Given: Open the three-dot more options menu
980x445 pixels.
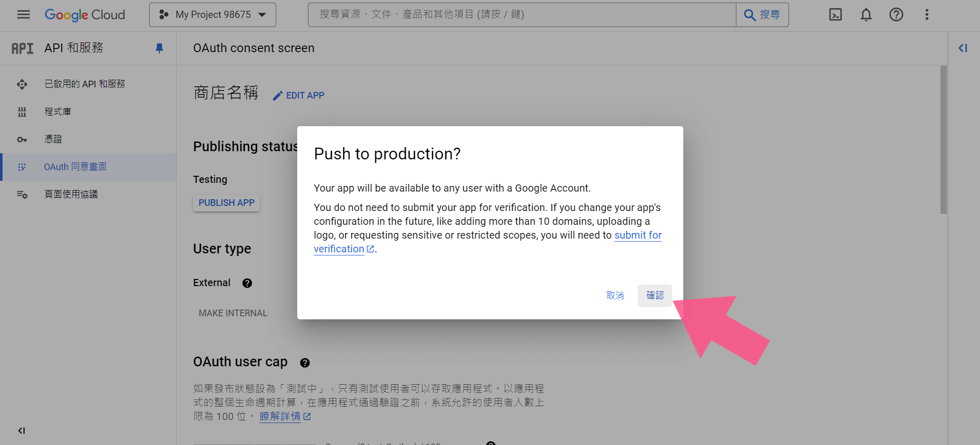Looking at the screenshot, I should coord(927,15).
